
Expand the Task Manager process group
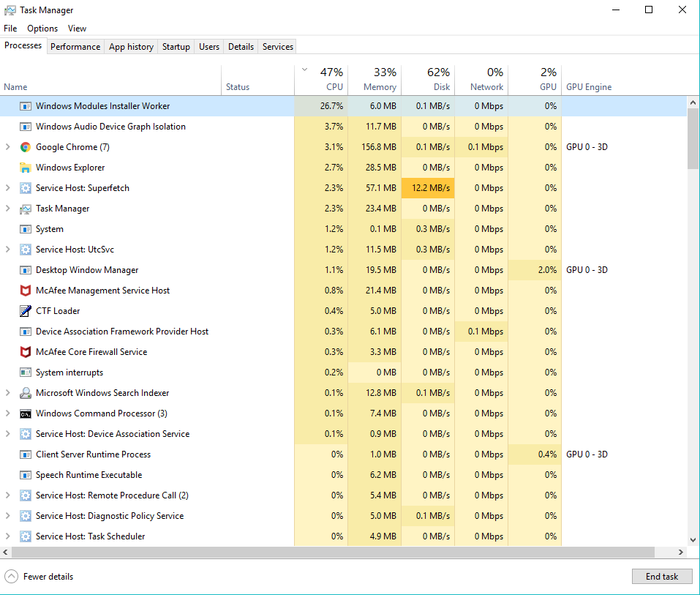tap(7, 209)
